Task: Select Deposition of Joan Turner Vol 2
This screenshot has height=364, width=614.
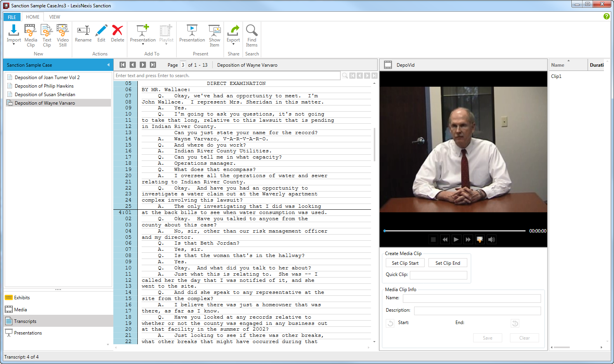Action: click(x=59, y=77)
